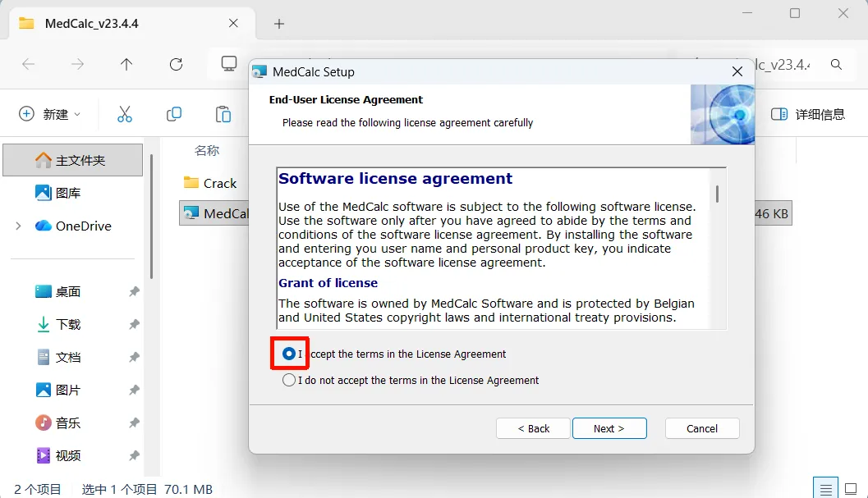
Task: Click the Cut scissors icon in Explorer
Action: pyautogui.click(x=125, y=114)
